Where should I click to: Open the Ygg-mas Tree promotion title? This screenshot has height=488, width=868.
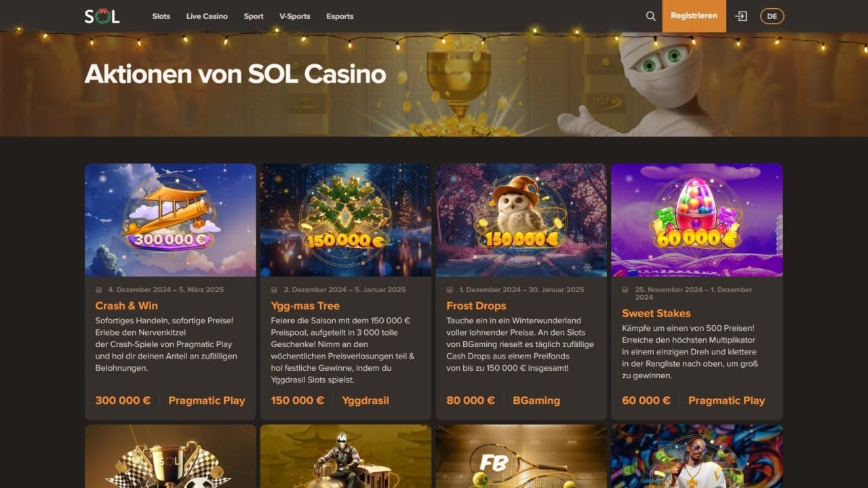tap(305, 306)
